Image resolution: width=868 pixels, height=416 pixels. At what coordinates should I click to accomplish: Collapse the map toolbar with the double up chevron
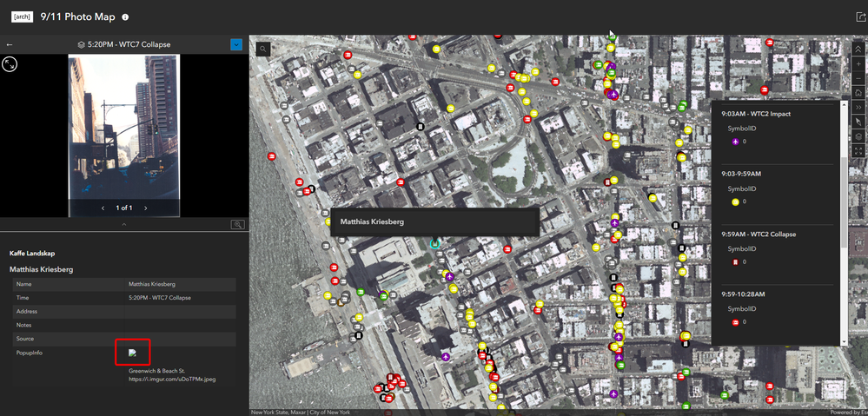click(x=858, y=50)
